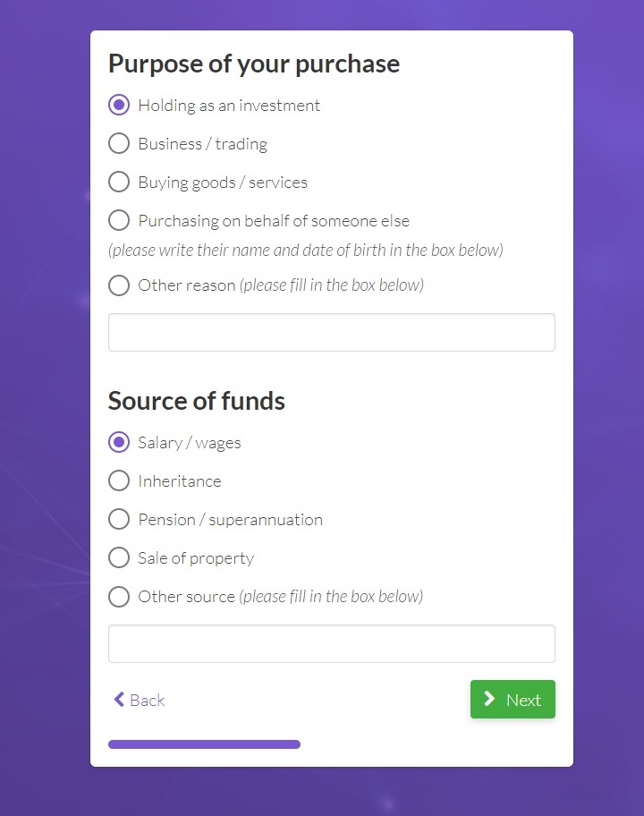
Task: Choose 'Buying goods / services' as purchase purpose
Action: tap(119, 182)
